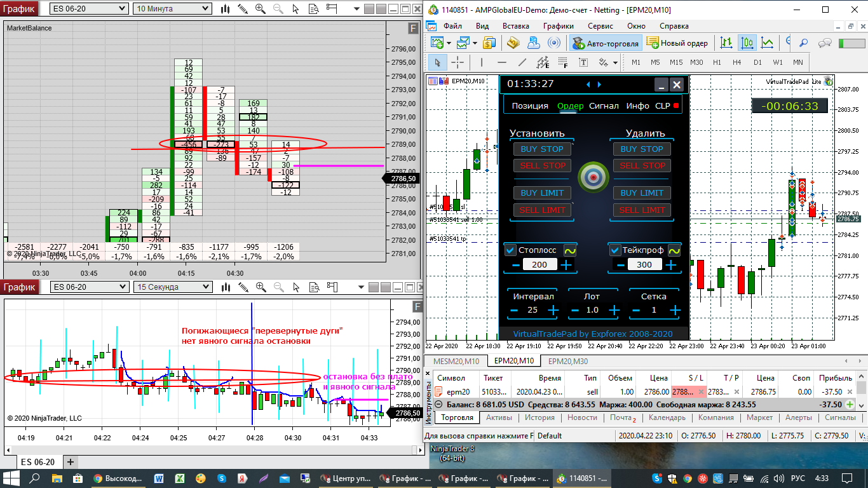The height and width of the screenshot is (488, 868).
Task: Open the Графики menu in MetaTrader
Action: click(558, 26)
